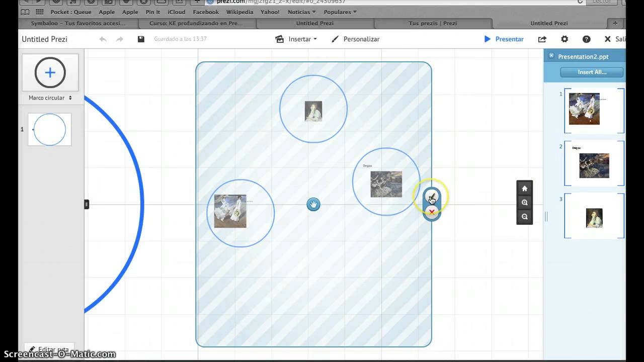The width and height of the screenshot is (644, 362).
Task: Select slide 1 thumbnail in import panel
Action: click(x=594, y=111)
